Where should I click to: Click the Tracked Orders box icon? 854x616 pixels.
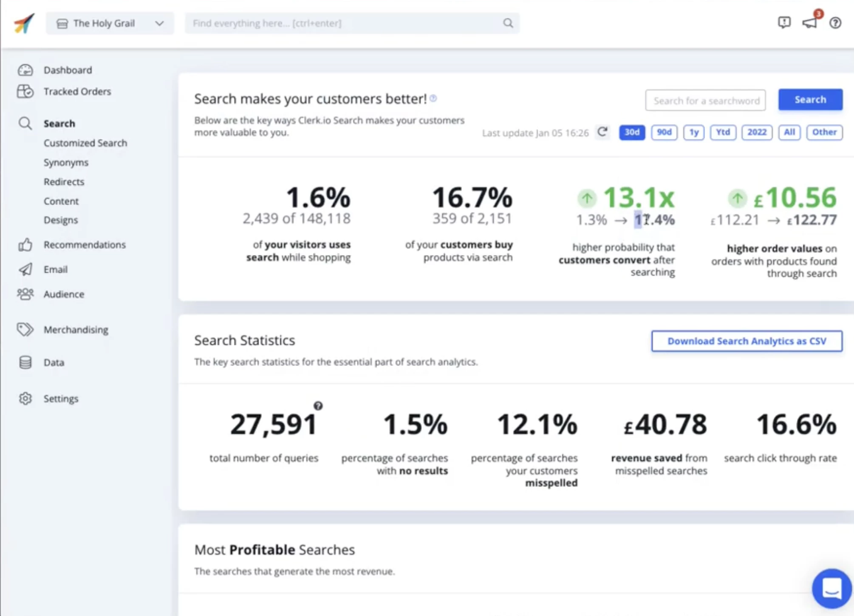(x=25, y=91)
